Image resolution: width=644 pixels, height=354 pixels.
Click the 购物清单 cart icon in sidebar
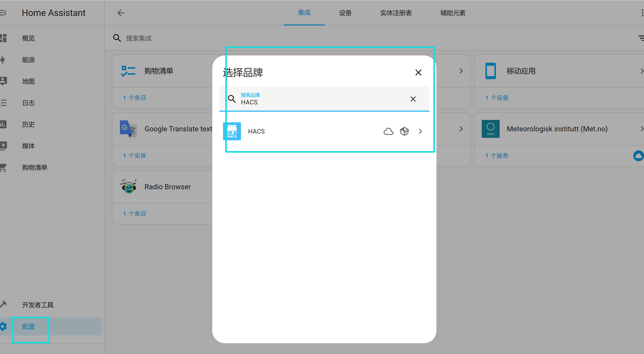[3, 167]
